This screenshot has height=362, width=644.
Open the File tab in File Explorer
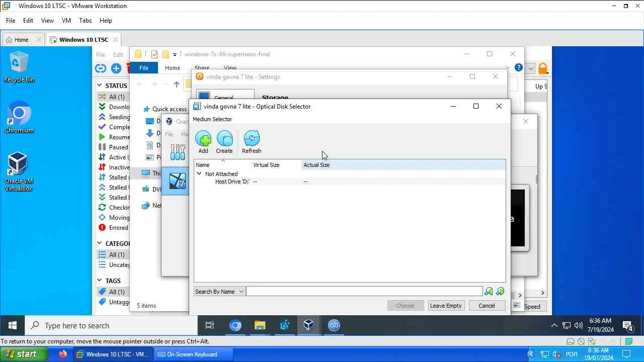tap(144, 68)
